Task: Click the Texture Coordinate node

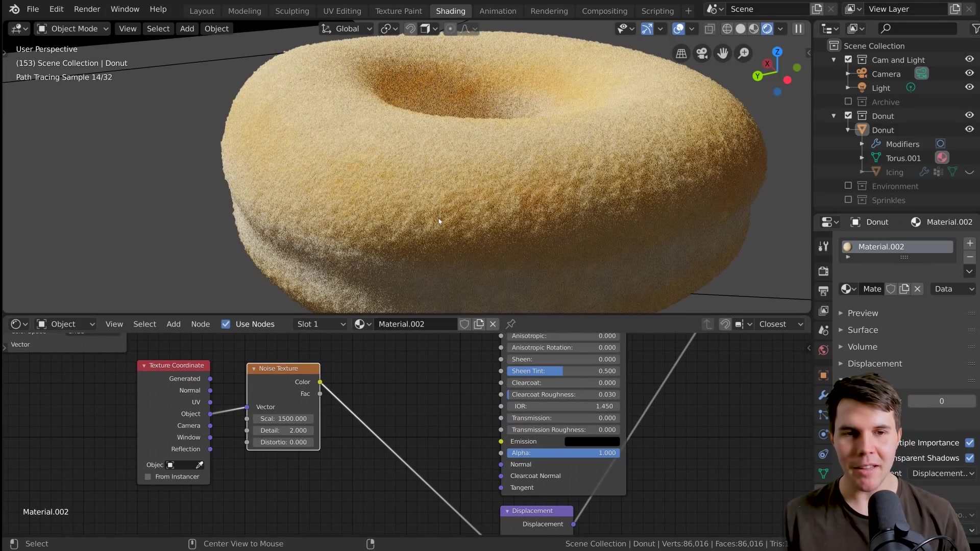Action: 173,365
